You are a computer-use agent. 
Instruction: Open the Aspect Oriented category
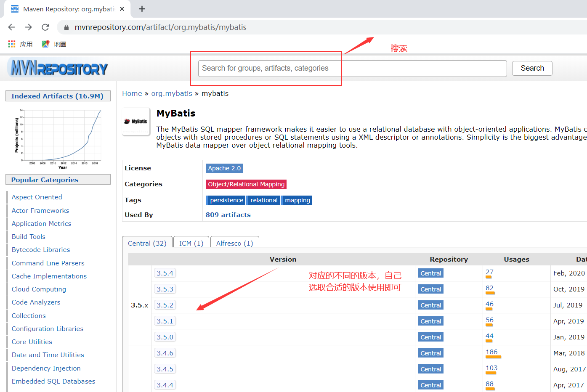[37, 197]
